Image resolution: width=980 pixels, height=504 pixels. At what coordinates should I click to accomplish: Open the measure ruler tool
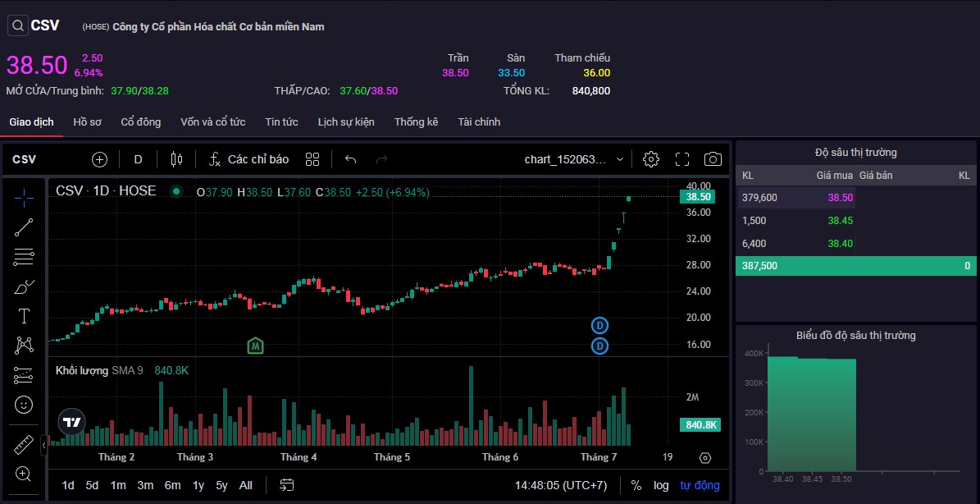pyautogui.click(x=24, y=445)
